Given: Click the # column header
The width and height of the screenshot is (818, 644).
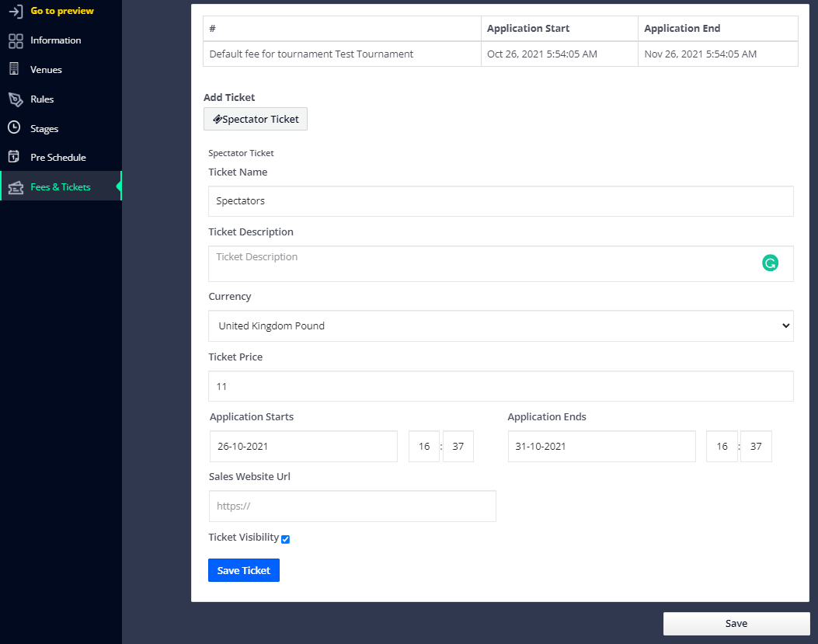Looking at the screenshot, I should [x=343, y=29].
